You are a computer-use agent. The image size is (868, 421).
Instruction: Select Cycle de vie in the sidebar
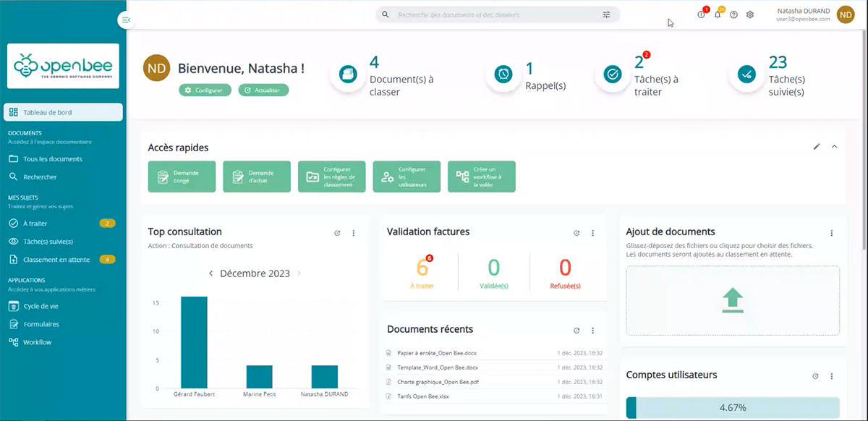point(35,305)
